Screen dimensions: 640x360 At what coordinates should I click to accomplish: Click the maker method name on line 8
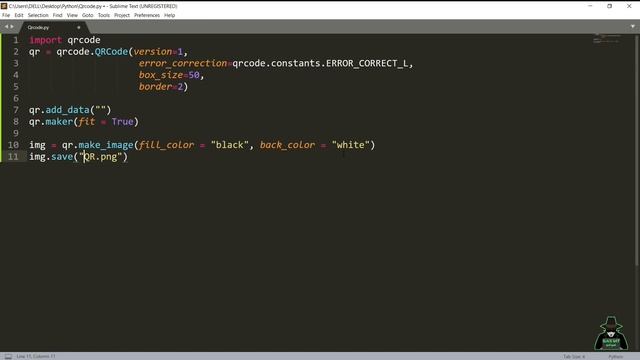[x=59, y=122]
